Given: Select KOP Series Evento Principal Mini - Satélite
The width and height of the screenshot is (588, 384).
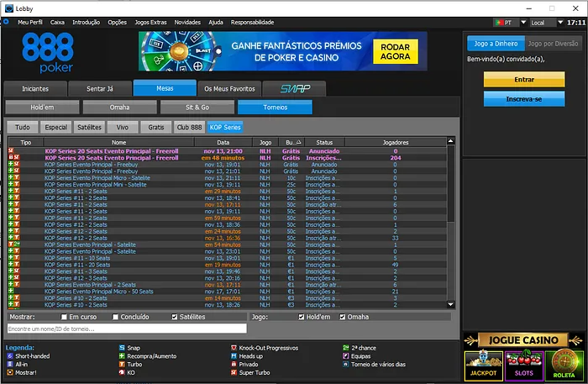Looking at the screenshot, I should tap(228, 185).
